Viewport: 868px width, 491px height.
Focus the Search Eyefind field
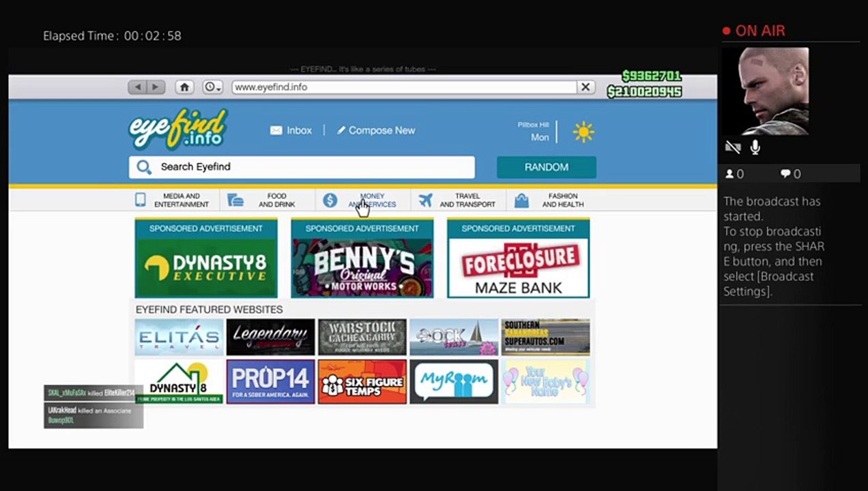click(302, 167)
